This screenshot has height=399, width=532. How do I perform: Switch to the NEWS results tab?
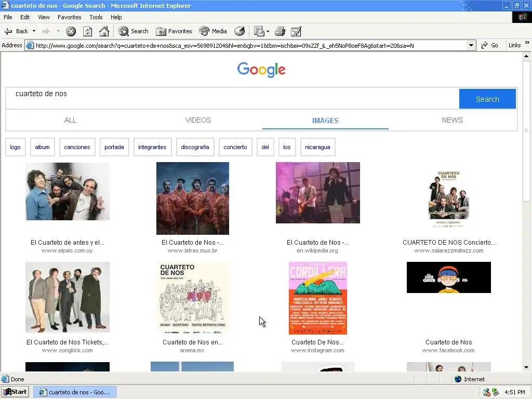point(453,120)
